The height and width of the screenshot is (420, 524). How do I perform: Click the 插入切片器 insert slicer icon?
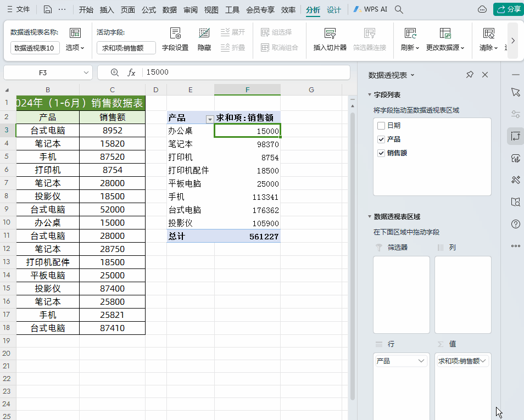(x=330, y=33)
